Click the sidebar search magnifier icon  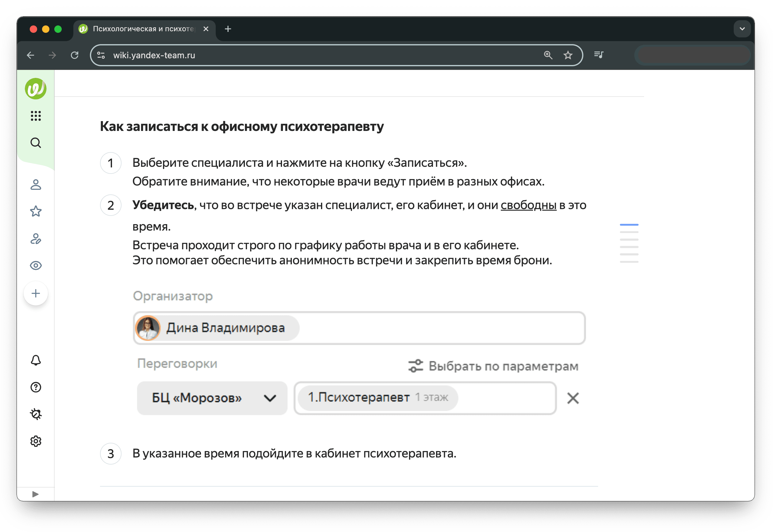[x=36, y=143]
